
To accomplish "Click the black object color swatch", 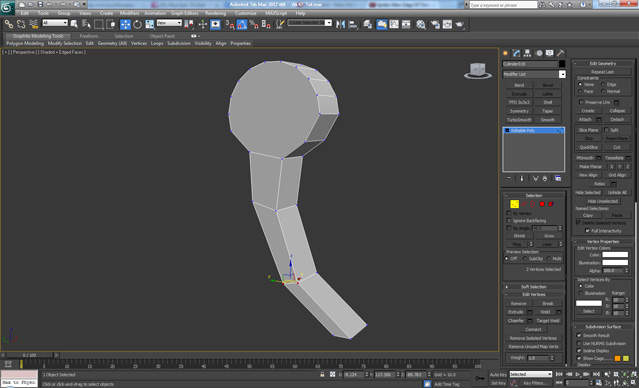I will [562, 64].
